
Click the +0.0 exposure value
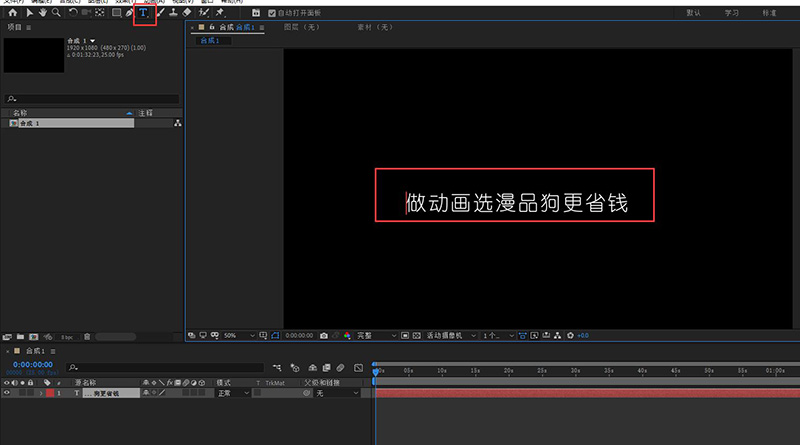pyautogui.click(x=583, y=335)
